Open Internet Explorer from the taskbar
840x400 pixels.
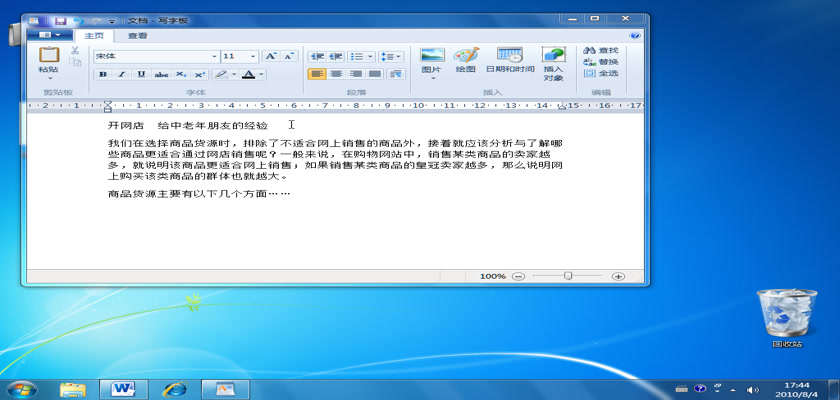[x=176, y=388]
